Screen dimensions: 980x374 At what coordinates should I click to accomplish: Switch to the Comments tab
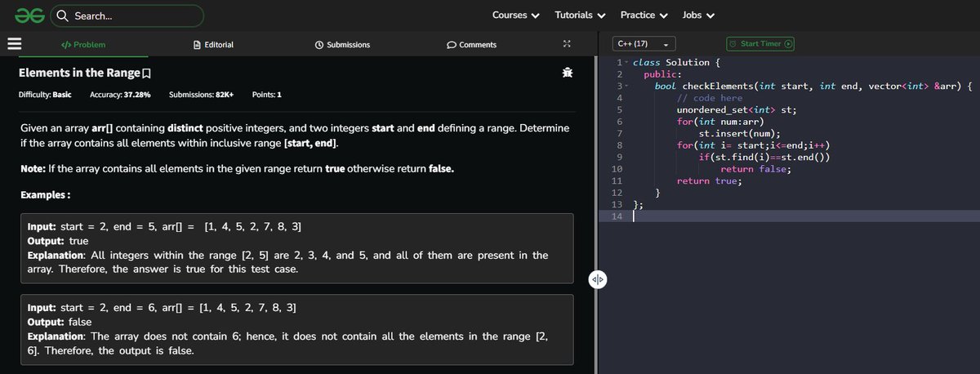[472, 44]
